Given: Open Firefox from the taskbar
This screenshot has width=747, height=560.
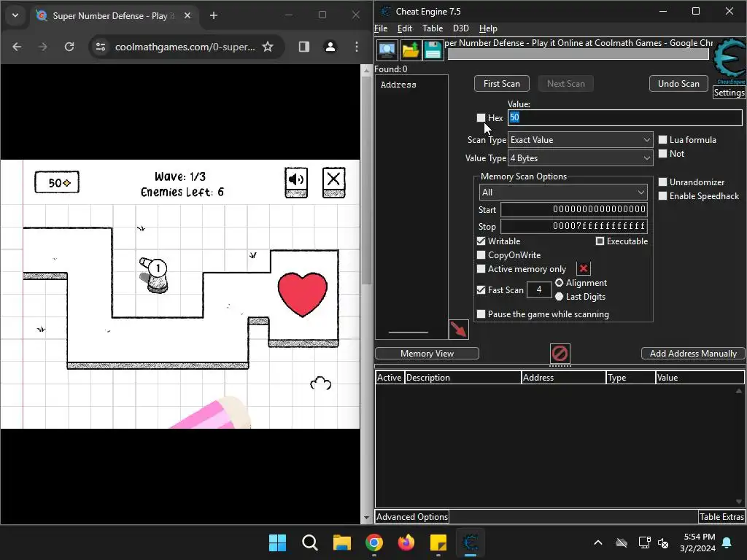Looking at the screenshot, I should tap(406, 542).
